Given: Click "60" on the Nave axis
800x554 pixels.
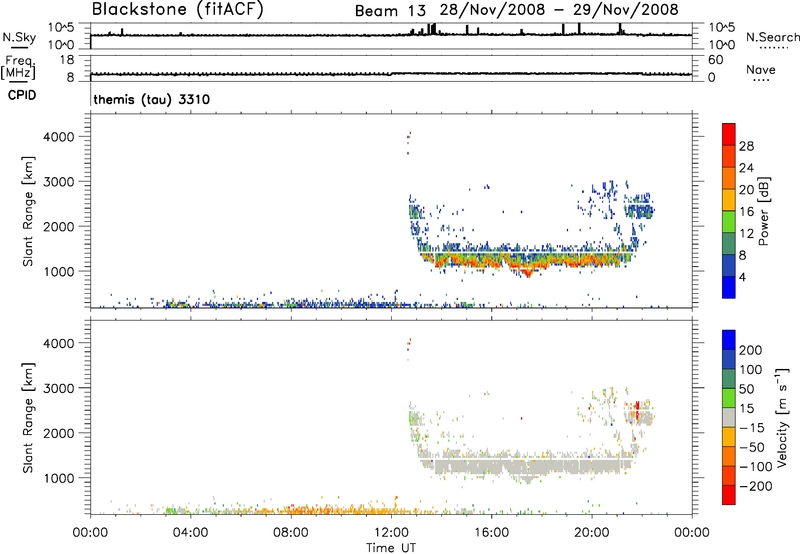Looking at the screenshot, I should pyautogui.click(x=715, y=60).
